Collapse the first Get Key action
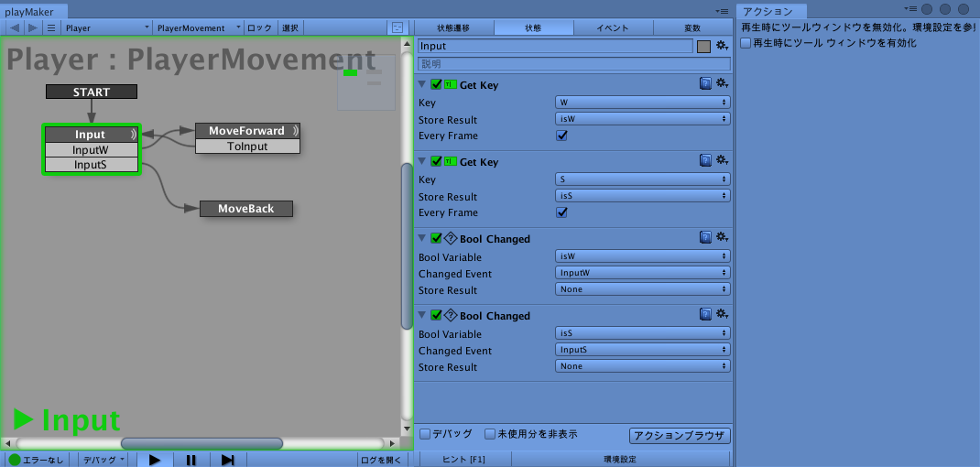 click(423, 84)
